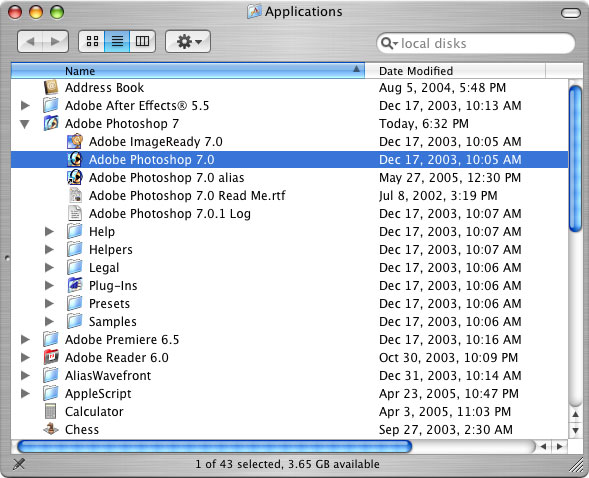
Task: Click the Adobe Reader 6.0 icon
Action: pos(51,357)
